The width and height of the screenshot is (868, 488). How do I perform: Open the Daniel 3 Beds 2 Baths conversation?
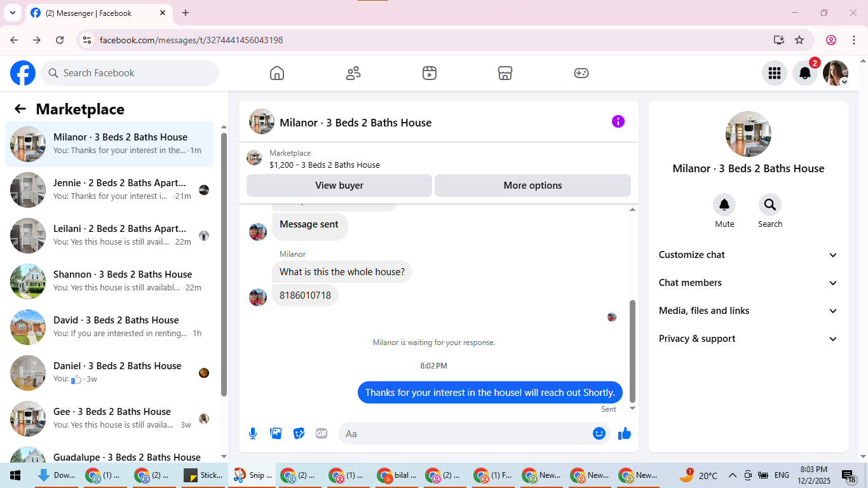(109, 373)
